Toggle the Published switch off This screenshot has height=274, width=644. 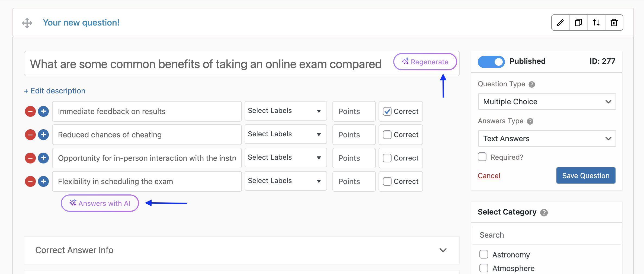click(491, 62)
